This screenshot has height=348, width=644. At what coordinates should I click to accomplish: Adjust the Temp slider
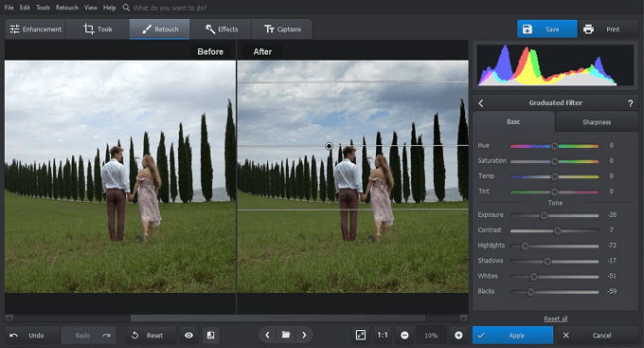click(x=554, y=176)
